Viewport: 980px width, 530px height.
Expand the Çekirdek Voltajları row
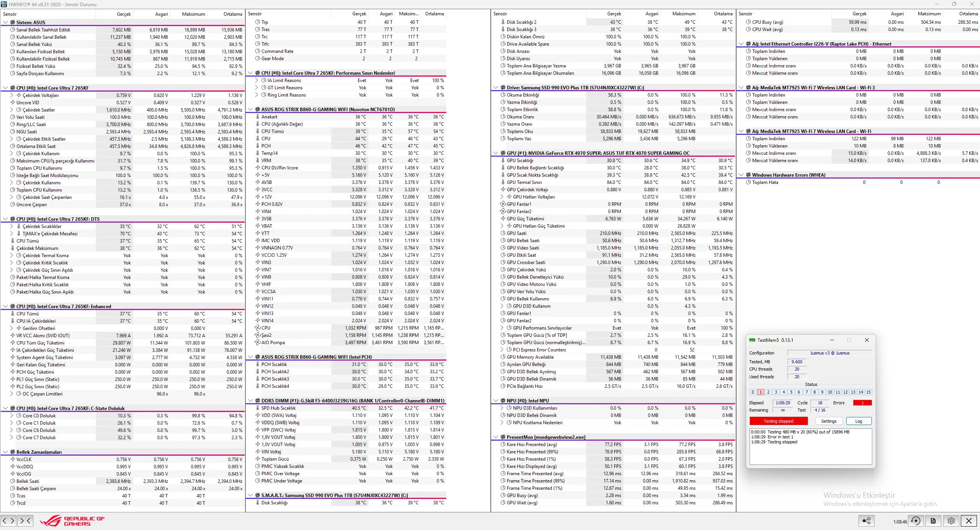[12, 95]
